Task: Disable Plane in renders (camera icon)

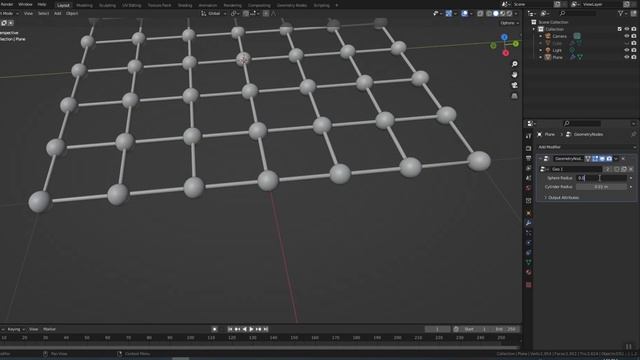Action: pos(633,57)
